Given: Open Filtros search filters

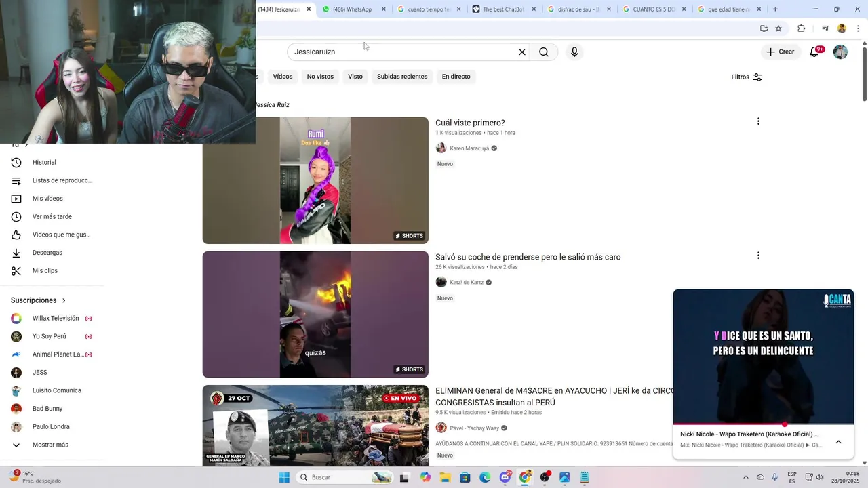Looking at the screenshot, I should [747, 77].
